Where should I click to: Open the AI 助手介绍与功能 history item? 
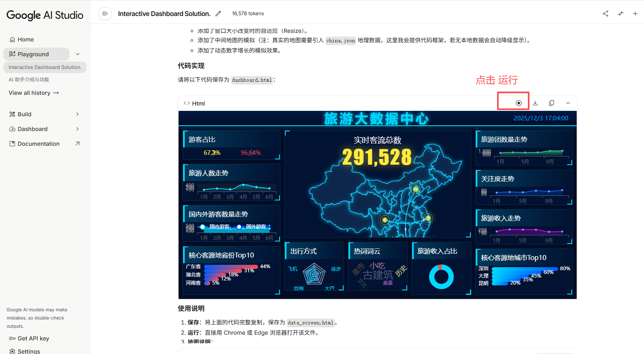29,80
